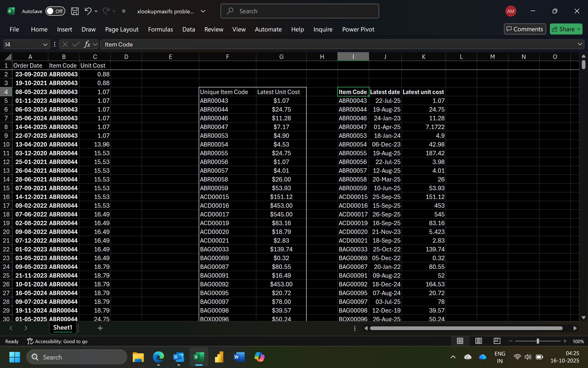Expand the fx function dropdown arrow
Image resolution: width=588 pixels, height=368 pixels.
pyautogui.click(x=95, y=45)
